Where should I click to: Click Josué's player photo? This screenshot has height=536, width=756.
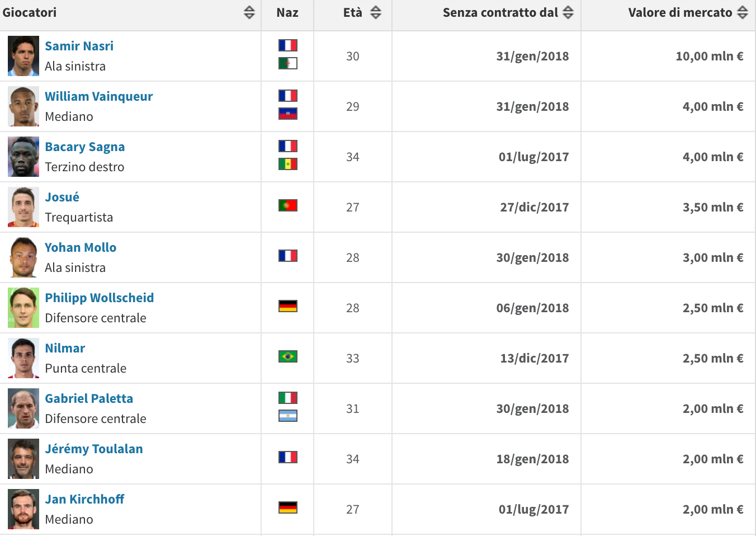23,207
